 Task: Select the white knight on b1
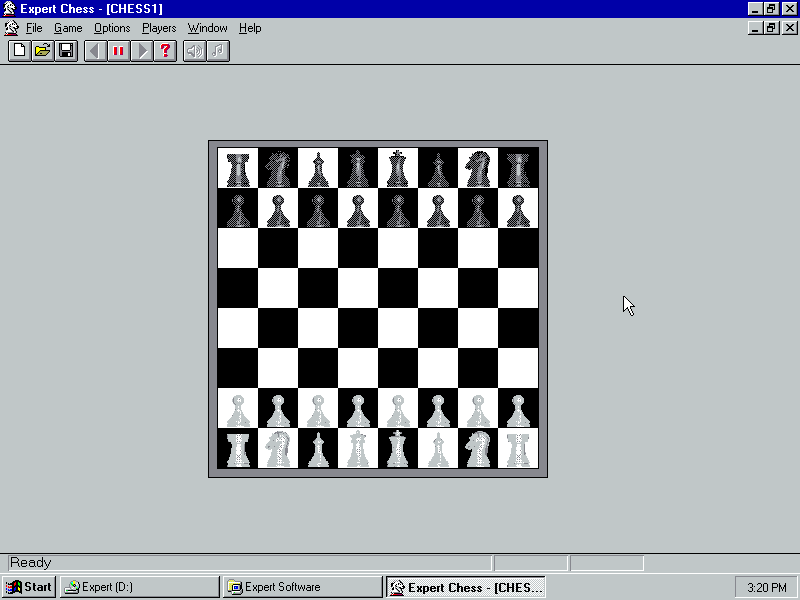[278, 448]
